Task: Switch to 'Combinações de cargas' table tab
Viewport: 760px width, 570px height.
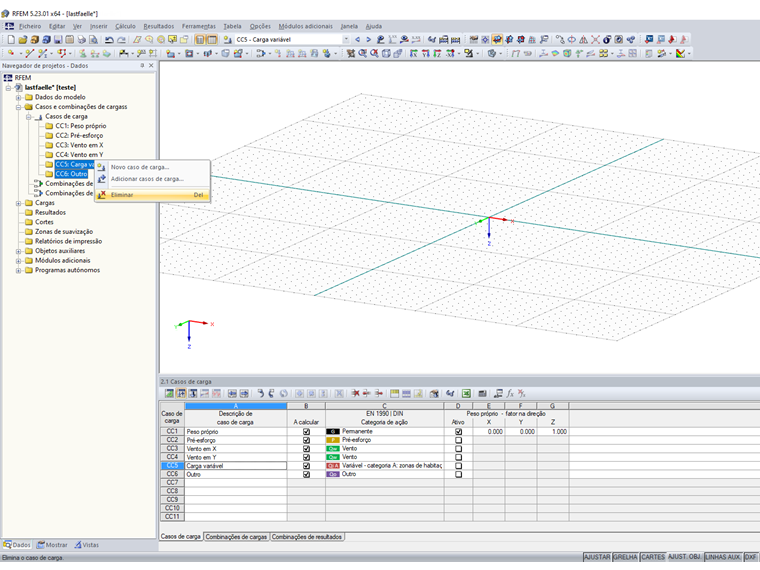Action: click(236, 537)
